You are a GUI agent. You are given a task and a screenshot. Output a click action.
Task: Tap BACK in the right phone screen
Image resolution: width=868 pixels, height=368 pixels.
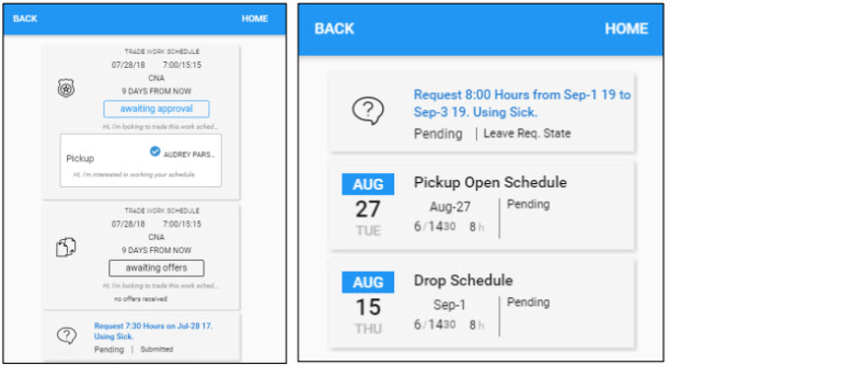tap(334, 29)
